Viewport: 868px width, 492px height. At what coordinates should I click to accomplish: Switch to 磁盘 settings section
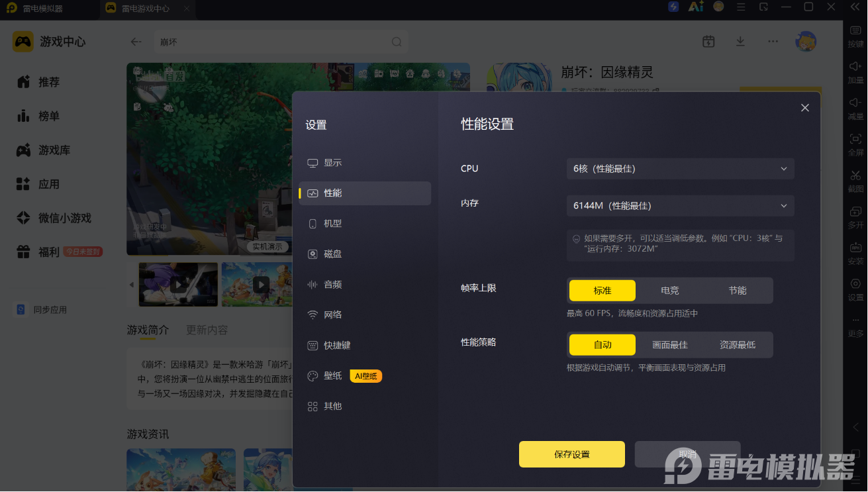click(x=365, y=254)
